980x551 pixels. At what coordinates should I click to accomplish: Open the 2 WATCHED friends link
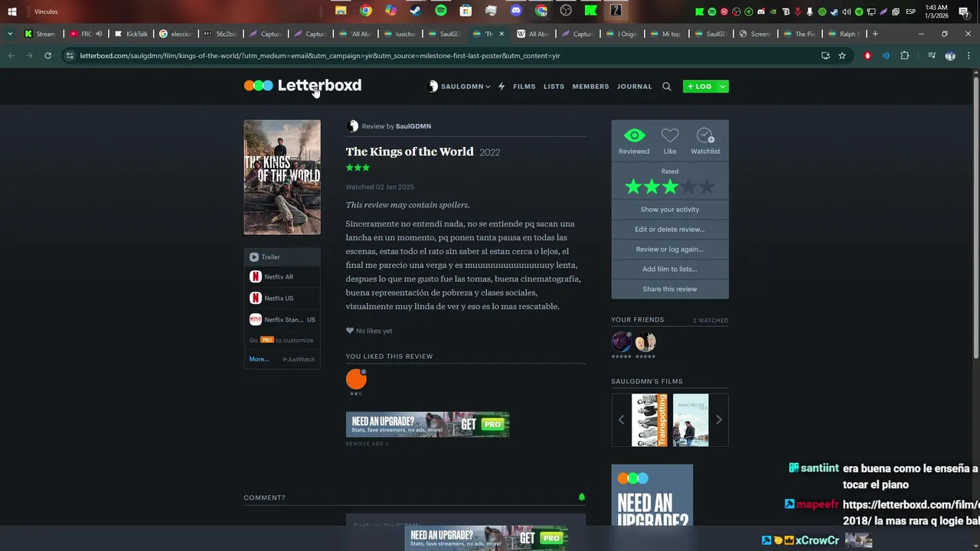click(x=710, y=321)
